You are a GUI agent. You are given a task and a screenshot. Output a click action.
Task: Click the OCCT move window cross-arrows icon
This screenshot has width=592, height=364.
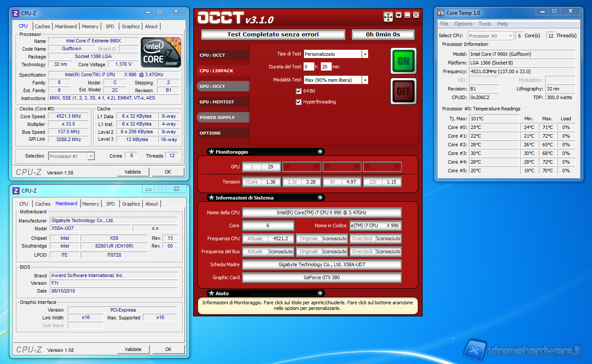(388, 17)
